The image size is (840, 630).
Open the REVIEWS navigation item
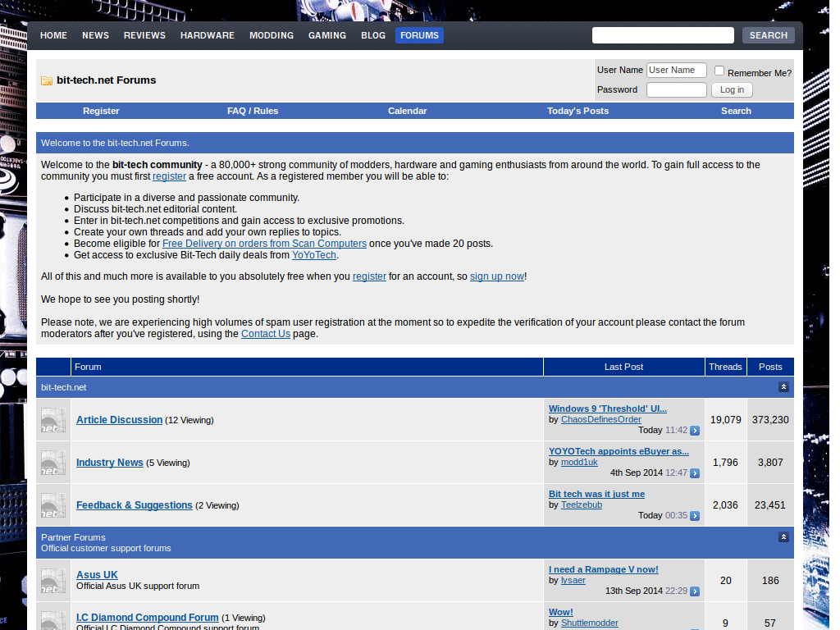[x=144, y=35]
